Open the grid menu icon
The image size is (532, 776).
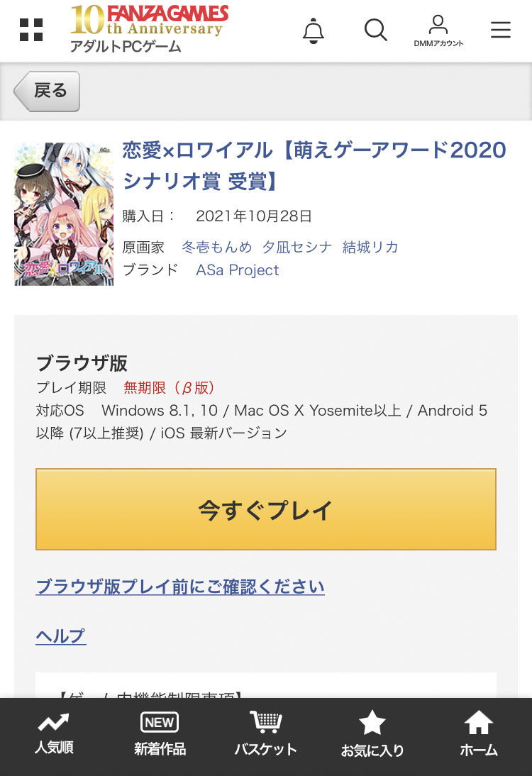coord(31,30)
